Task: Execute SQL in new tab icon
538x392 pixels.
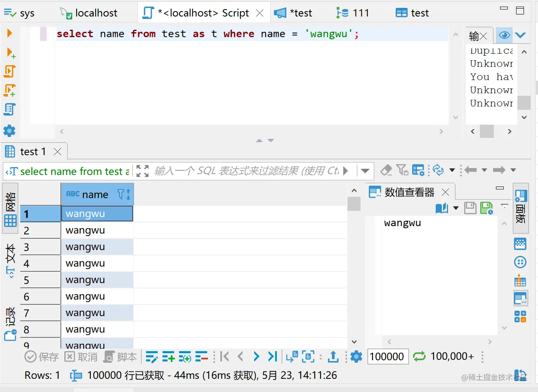Action: coord(11,52)
